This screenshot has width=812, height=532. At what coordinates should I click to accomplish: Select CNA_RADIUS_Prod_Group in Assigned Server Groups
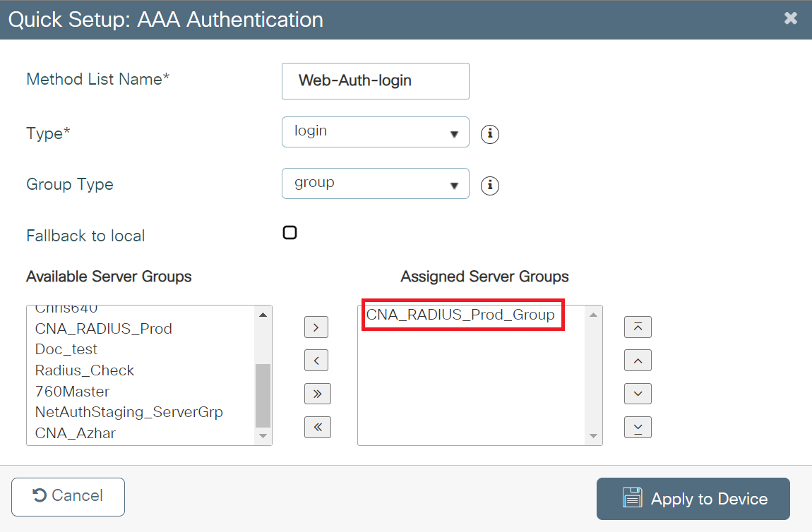pos(460,315)
